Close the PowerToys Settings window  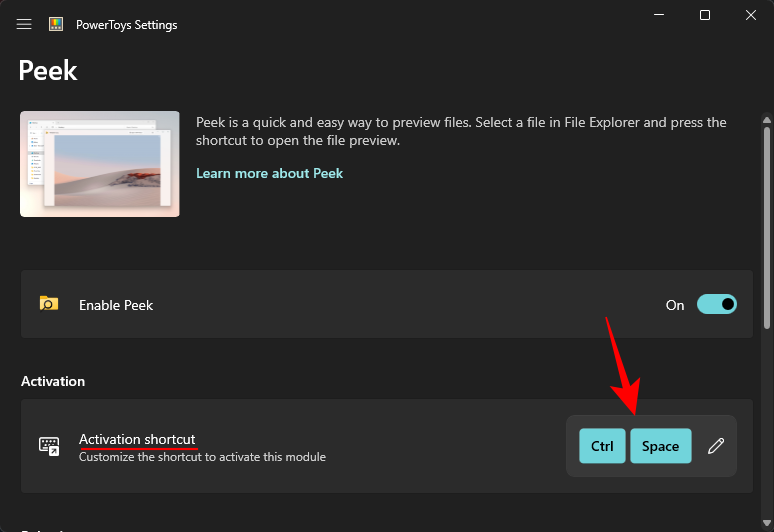(751, 15)
